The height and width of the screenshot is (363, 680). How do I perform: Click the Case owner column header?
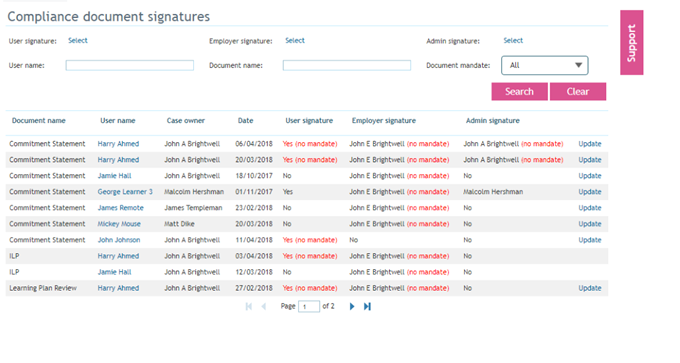coord(186,121)
